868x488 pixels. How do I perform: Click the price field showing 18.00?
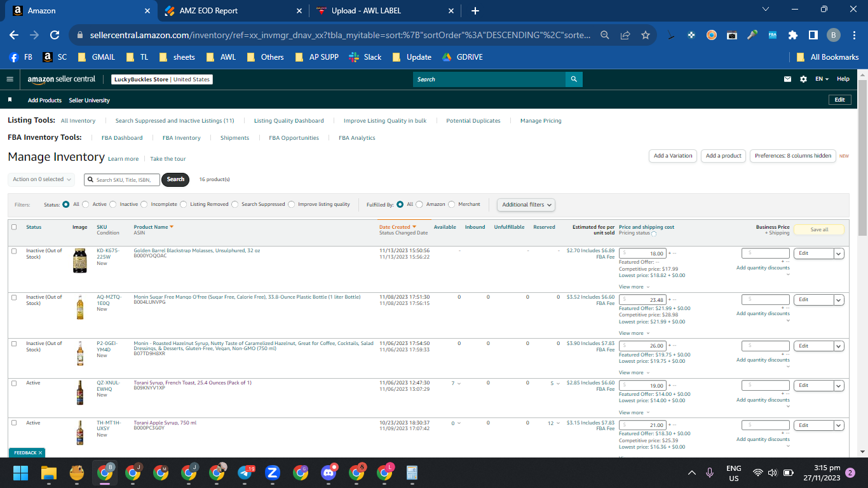coord(642,254)
